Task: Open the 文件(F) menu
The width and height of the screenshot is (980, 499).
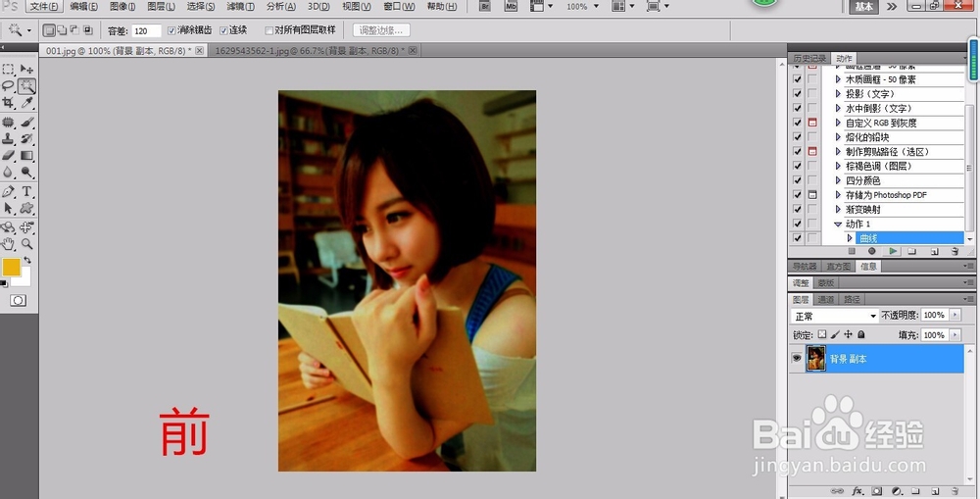Action: click(x=44, y=6)
